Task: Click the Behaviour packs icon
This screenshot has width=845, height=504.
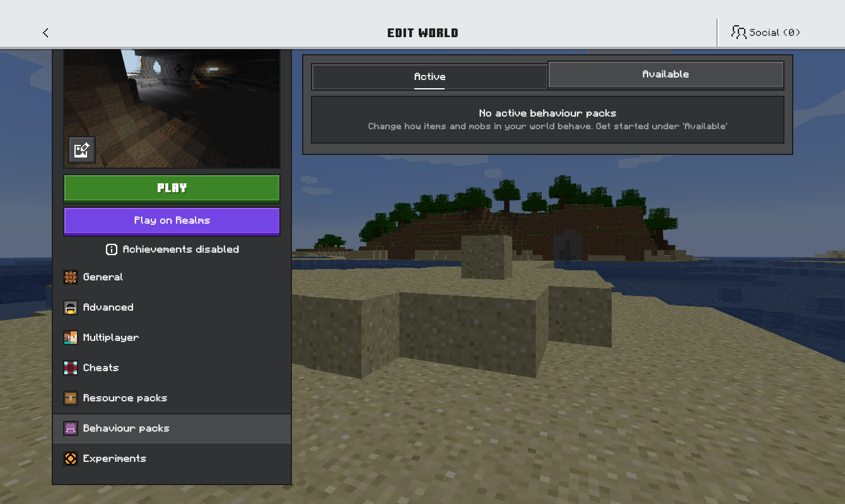Action: (71, 428)
